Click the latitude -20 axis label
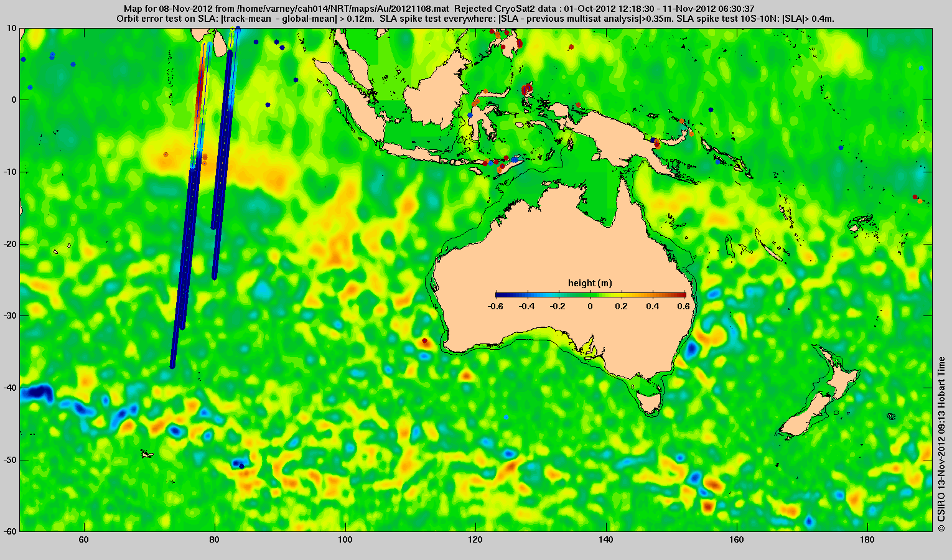 (x=10, y=244)
